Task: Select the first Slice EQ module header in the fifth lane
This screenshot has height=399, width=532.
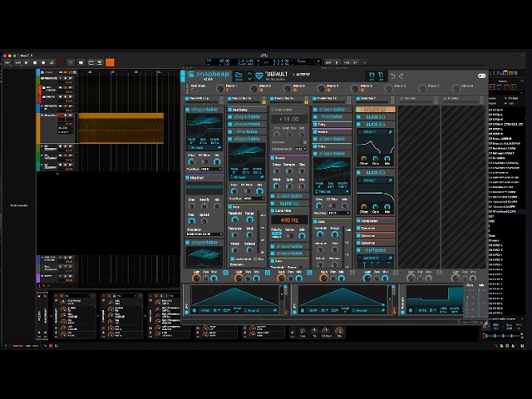Action: coord(375,116)
